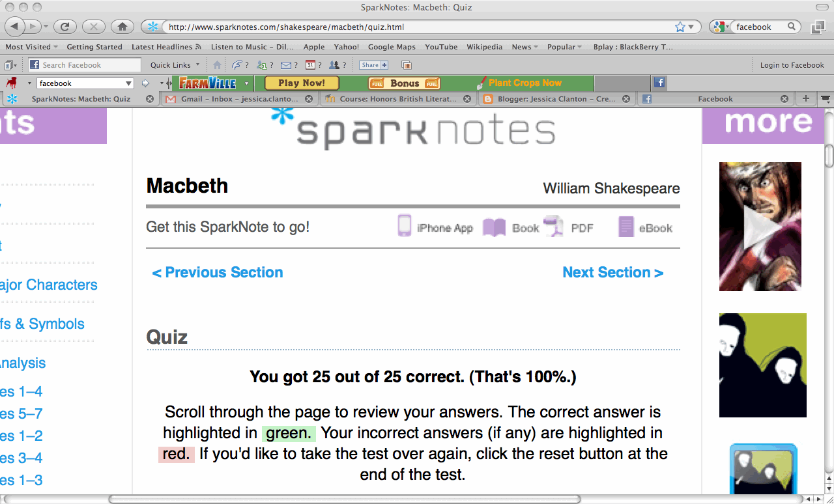Click the Facebook toolbar home icon
This screenshot has width=834, height=504.
coord(218,65)
